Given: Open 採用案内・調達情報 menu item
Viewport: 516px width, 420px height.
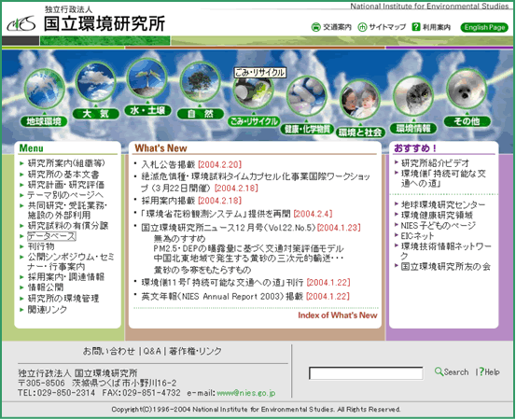Looking at the screenshot, I should tap(66, 277).
